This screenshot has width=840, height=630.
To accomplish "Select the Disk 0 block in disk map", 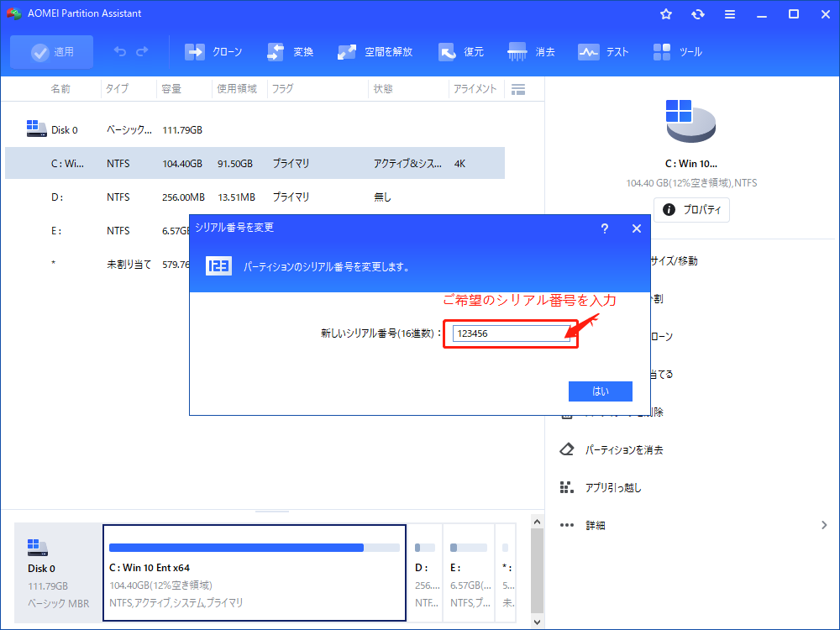I will tap(57, 573).
